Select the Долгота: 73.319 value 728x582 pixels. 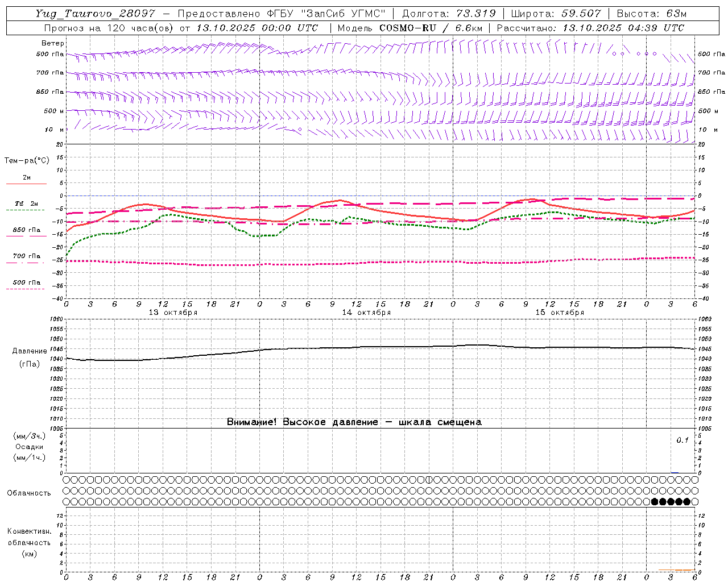click(x=449, y=14)
